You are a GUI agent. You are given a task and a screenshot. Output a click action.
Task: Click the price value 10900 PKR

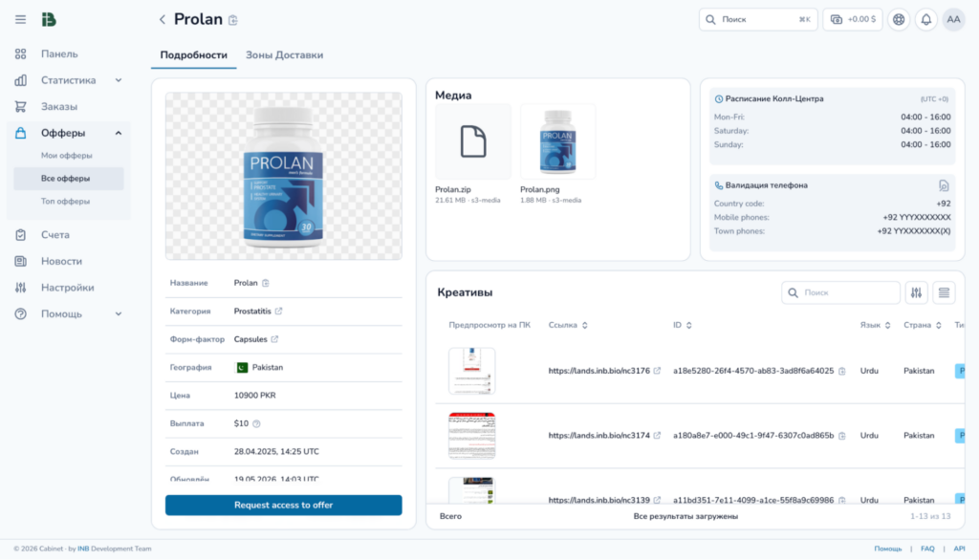click(254, 396)
